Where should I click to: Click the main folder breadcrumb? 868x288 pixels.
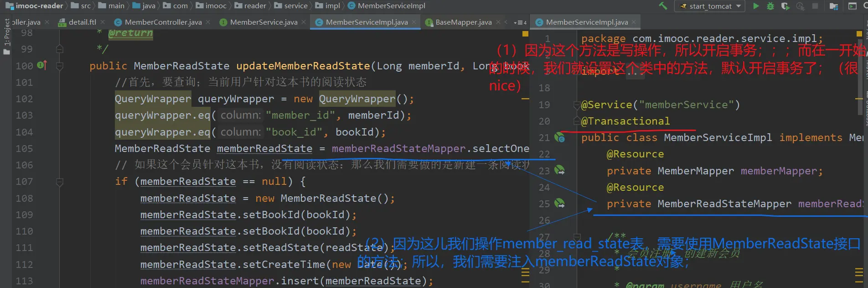click(111, 6)
